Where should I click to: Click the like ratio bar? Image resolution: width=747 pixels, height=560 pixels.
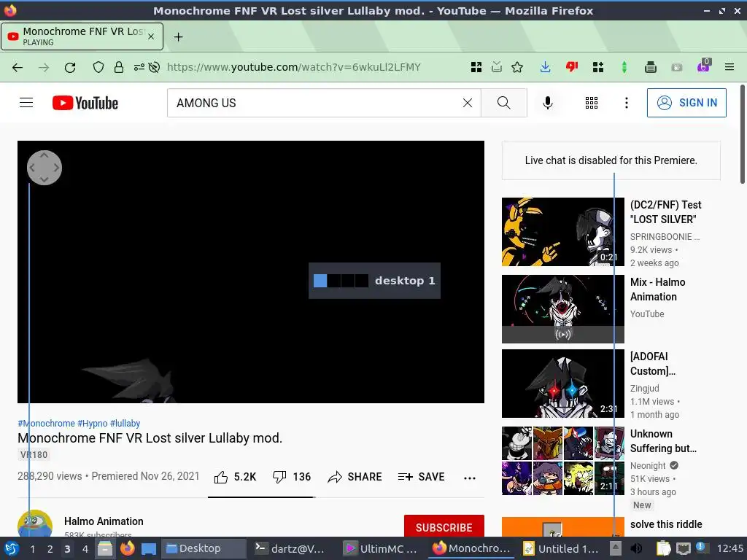262,497
